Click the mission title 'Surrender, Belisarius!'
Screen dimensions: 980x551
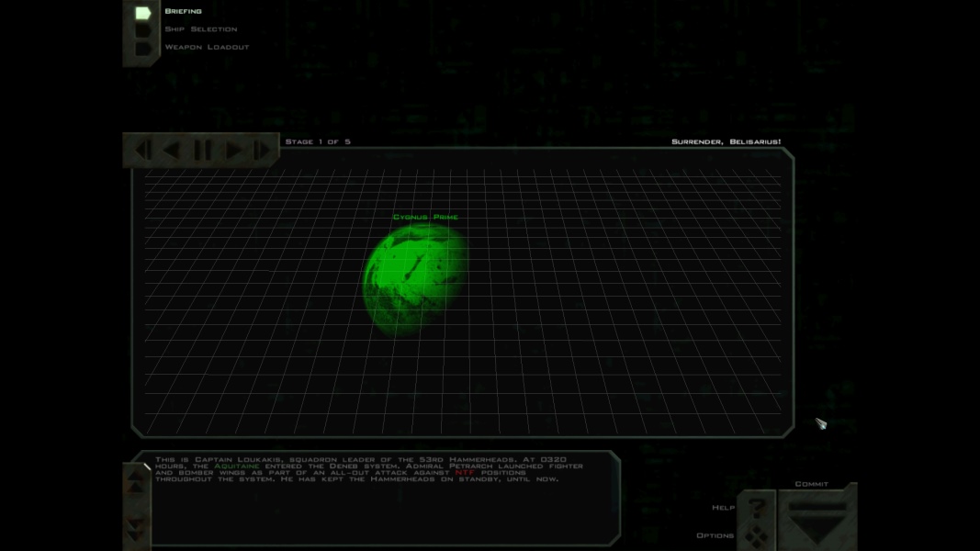click(x=727, y=141)
